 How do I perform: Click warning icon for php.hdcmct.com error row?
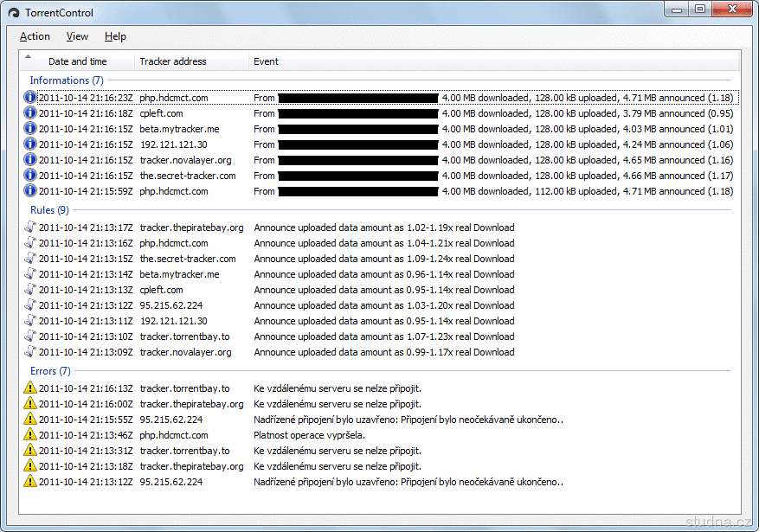pyautogui.click(x=30, y=435)
